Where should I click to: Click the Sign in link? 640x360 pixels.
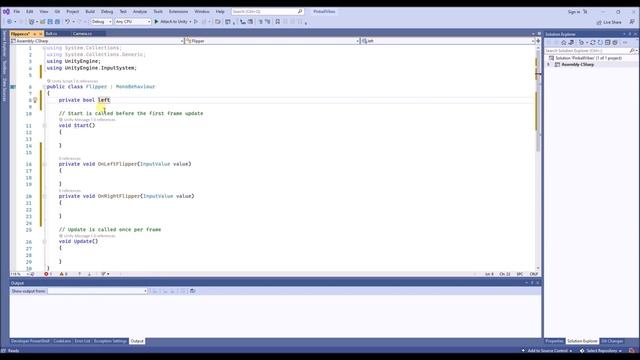coord(574,12)
